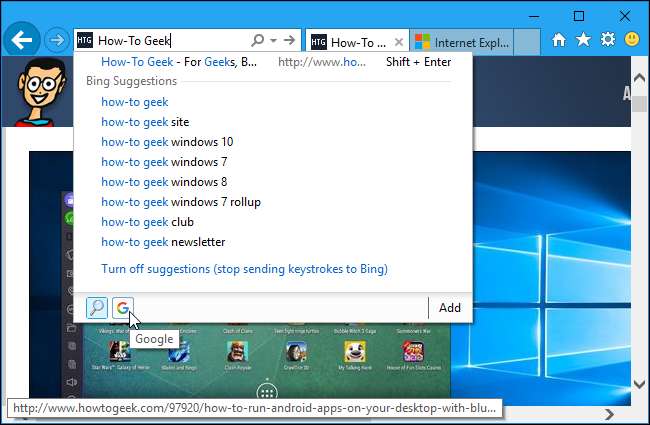
Task: Click the forward navigation arrow
Action: point(57,40)
